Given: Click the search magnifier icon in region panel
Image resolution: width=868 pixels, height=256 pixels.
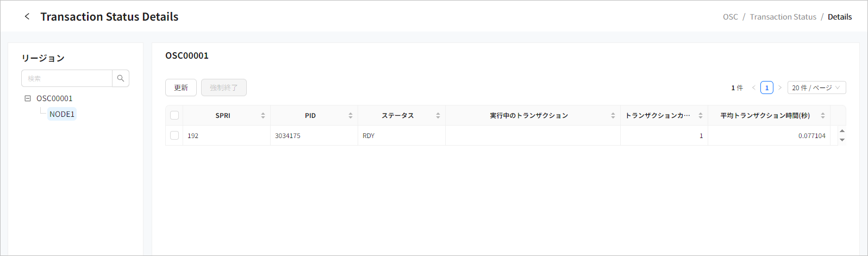Looking at the screenshot, I should (121, 78).
